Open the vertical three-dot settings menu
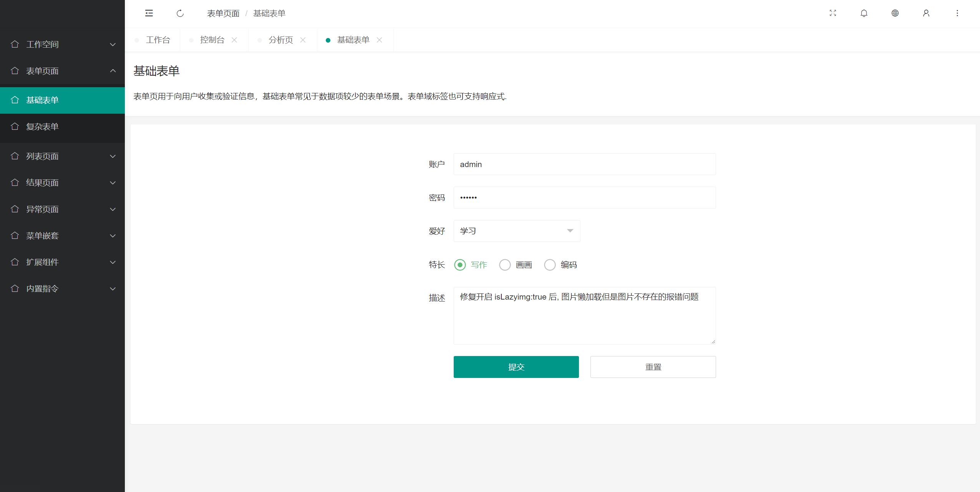 point(957,13)
